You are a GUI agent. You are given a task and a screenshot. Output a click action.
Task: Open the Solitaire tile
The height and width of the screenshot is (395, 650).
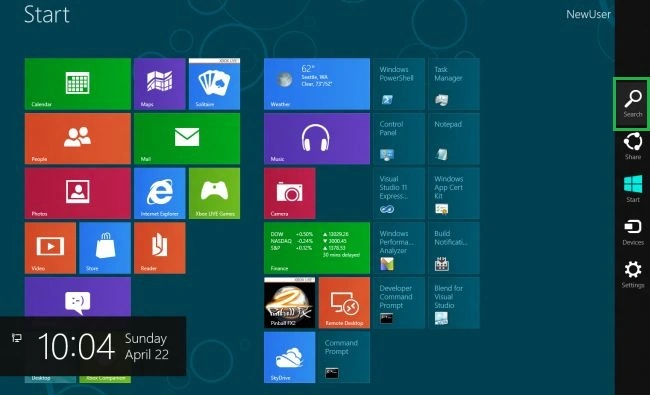214,84
